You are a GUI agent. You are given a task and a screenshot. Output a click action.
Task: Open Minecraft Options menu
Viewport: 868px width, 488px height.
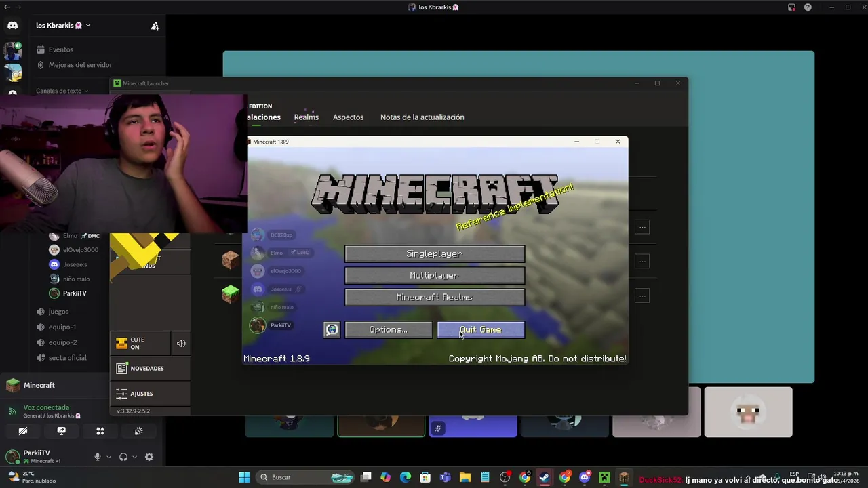[x=388, y=329]
